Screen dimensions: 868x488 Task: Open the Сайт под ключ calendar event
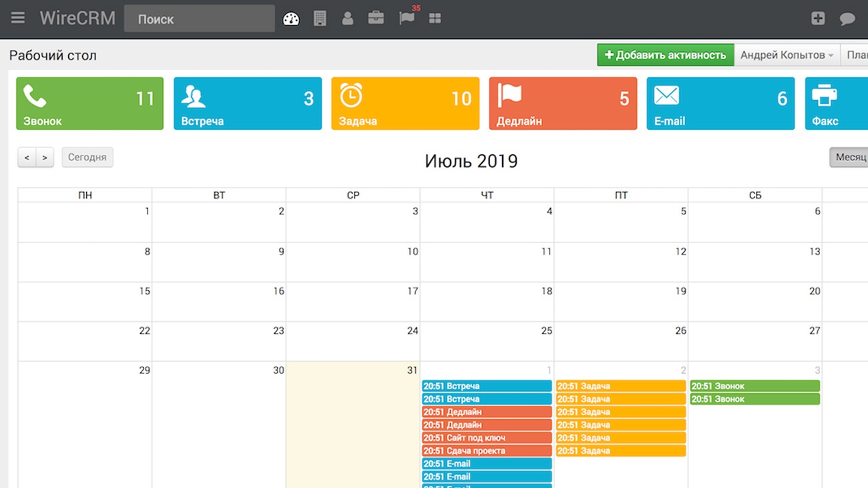pyautogui.click(x=487, y=438)
